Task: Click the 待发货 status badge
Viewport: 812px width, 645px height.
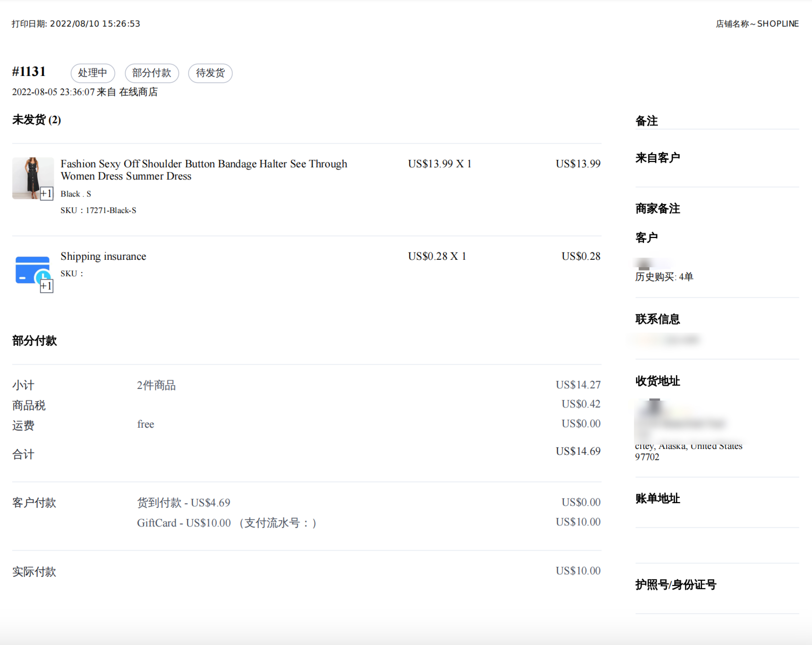Action: coord(210,73)
